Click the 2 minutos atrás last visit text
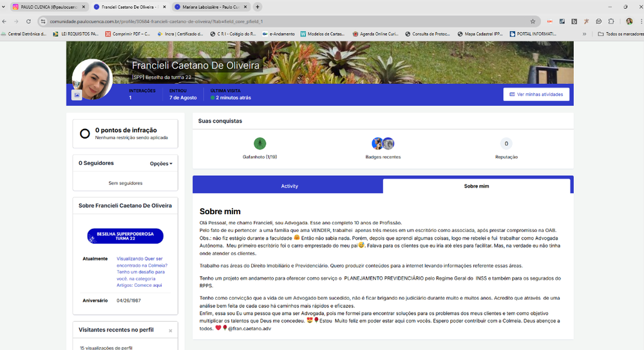The width and height of the screenshot is (644, 350). click(x=233, y=98)
